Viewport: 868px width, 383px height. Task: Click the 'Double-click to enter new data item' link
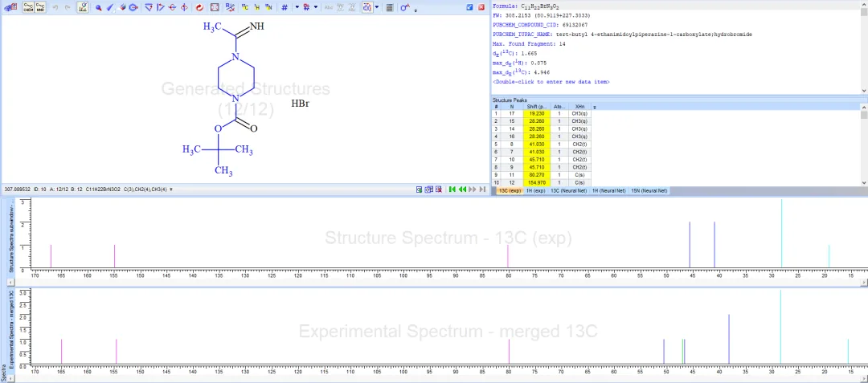click(x=551, y=82)
